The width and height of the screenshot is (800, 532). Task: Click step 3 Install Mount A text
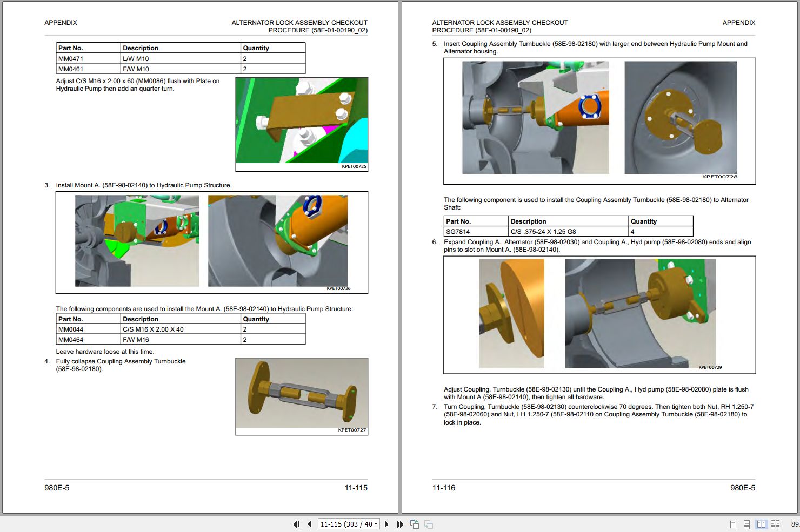[x=144, y=185]
